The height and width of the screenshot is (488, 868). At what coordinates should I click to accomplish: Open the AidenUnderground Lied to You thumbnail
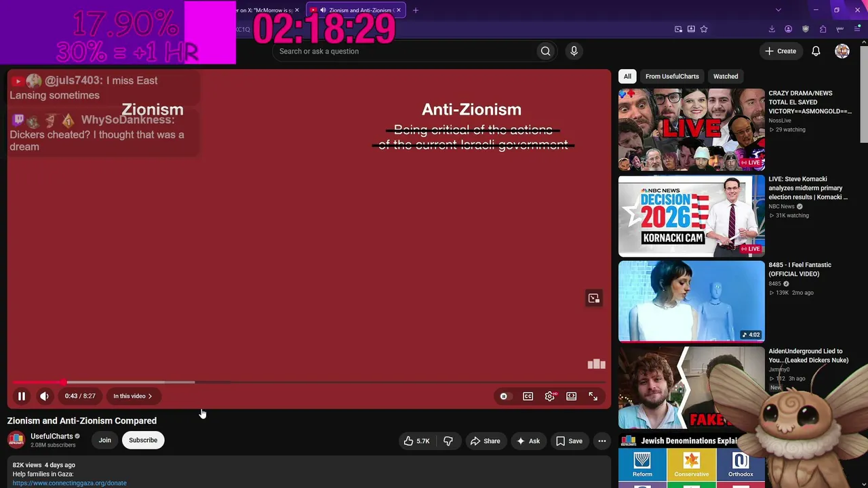tap(692, 388)
